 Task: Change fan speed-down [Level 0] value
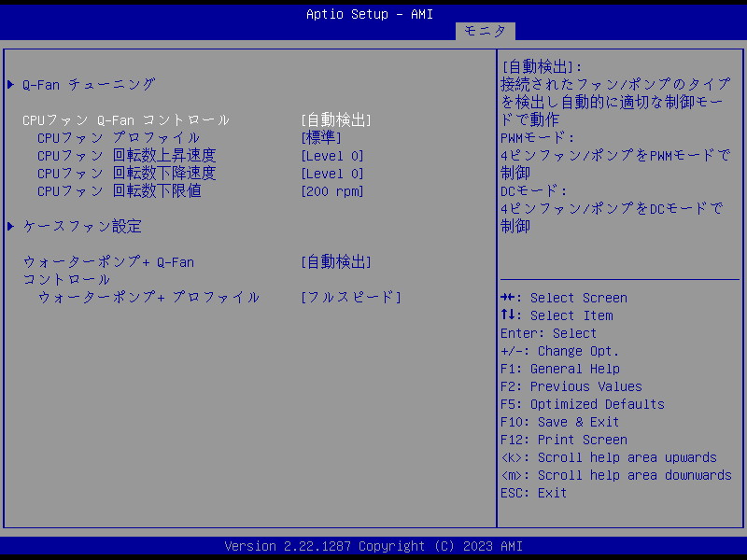point(332,174)
